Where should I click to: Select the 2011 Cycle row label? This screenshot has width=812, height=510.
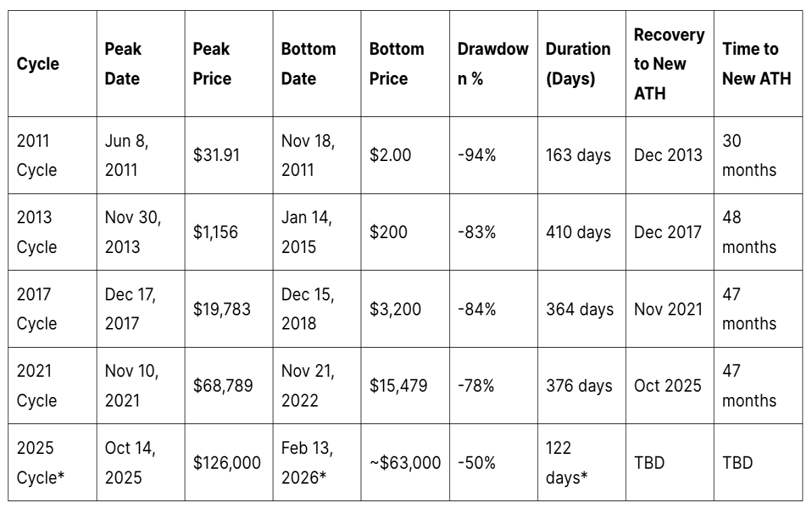coord(37,155)
